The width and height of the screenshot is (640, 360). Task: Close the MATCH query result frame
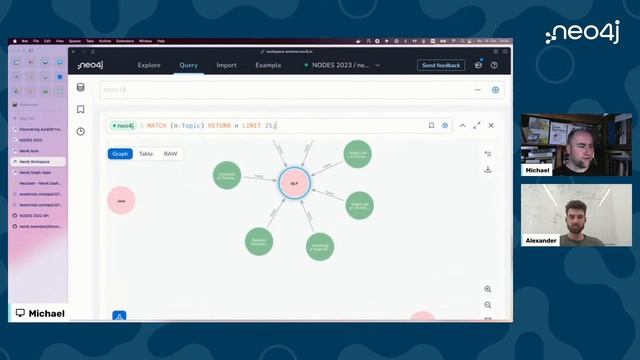pyautogui.click(x=491, y=125)
